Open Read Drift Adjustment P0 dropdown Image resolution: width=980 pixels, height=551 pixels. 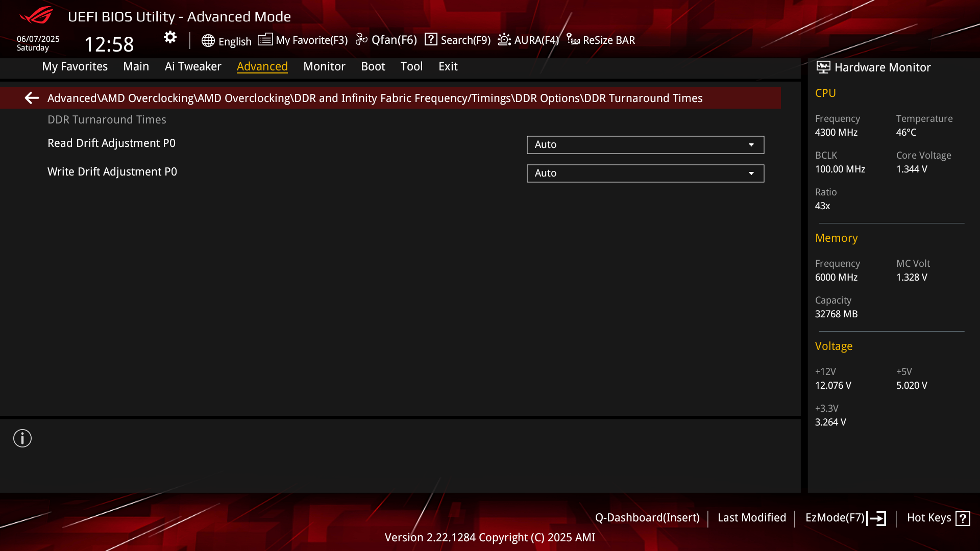(x=645, y=145)
